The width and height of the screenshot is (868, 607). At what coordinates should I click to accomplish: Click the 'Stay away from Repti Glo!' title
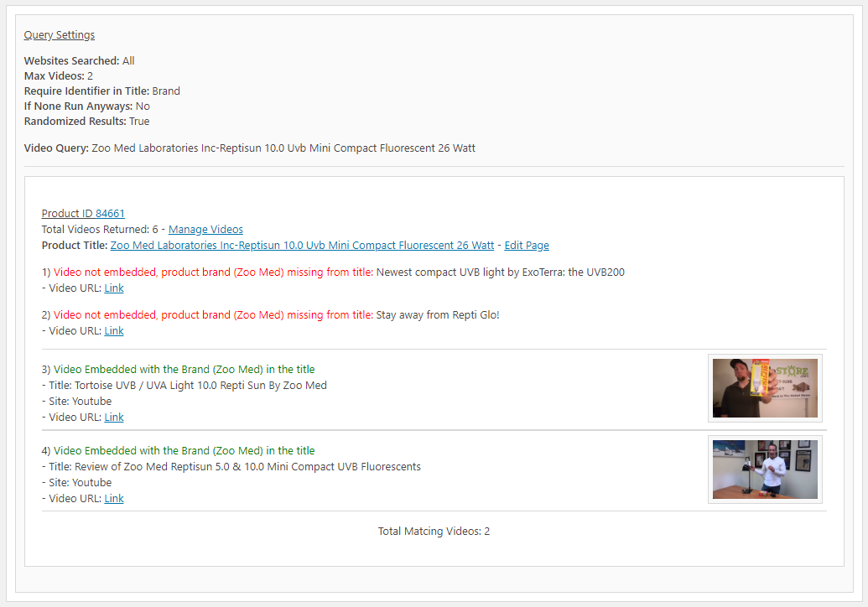[438, 315]
